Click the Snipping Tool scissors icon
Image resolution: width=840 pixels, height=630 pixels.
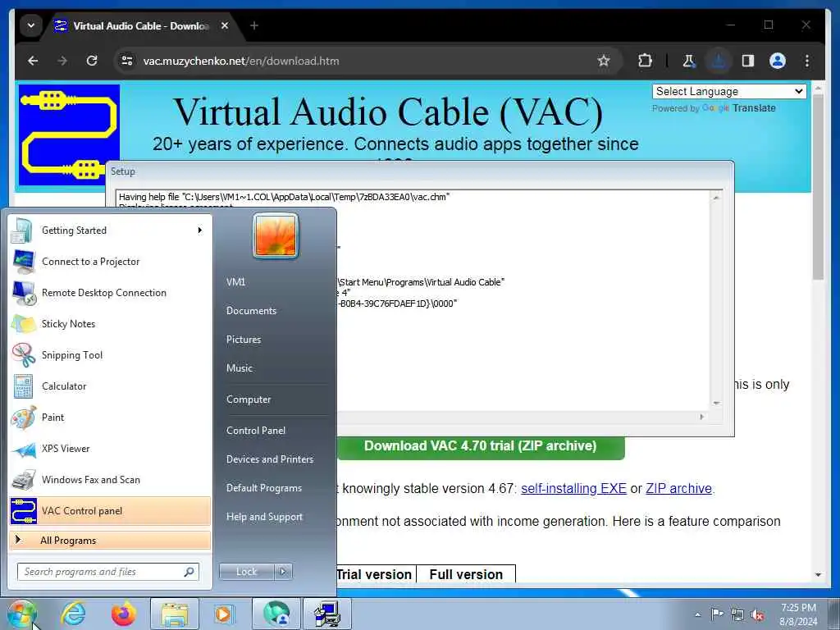[x=23, y=354]
